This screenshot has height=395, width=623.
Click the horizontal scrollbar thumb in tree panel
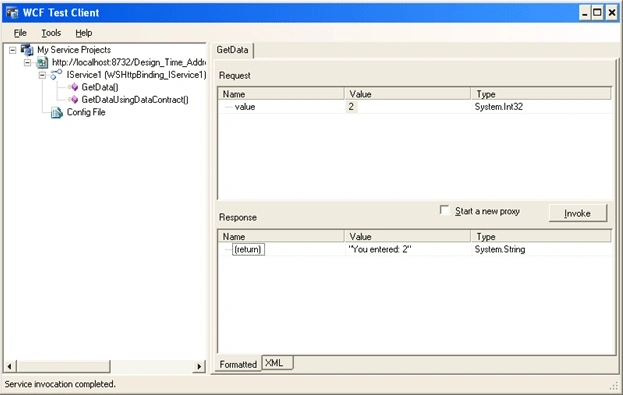pos(63,366)
